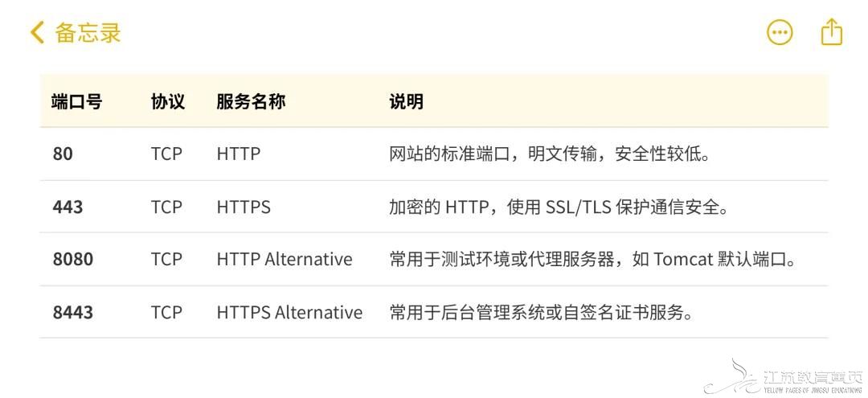Click the description about 明文传输
This screenshot has height=398, width=868.
pyautogui.click(x=550, y=154)
